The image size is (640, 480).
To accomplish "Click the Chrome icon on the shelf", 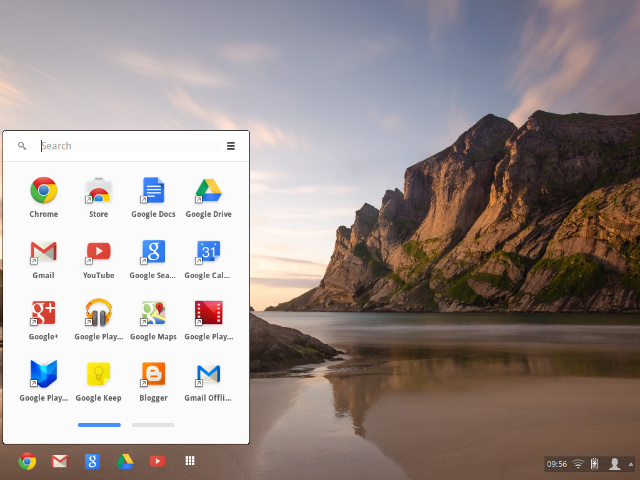I will (x=27, y=461).
